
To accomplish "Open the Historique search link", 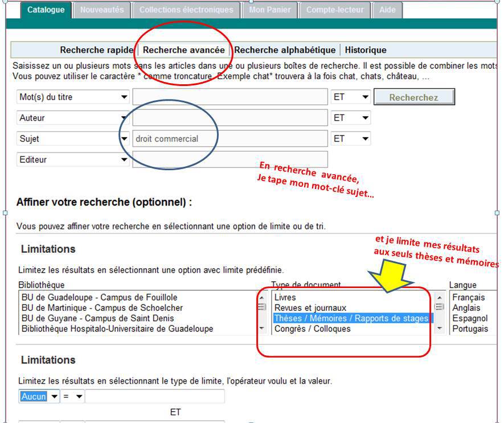I will [x=366, y=50].
